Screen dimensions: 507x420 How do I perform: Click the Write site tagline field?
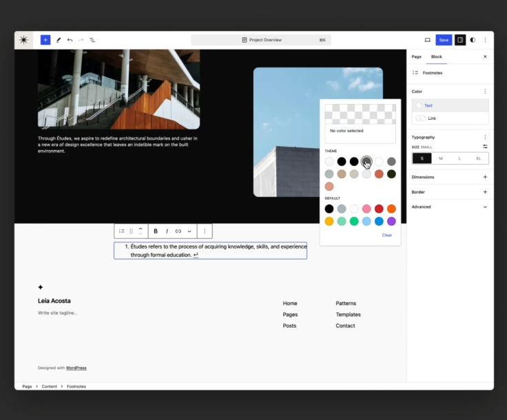58,313
